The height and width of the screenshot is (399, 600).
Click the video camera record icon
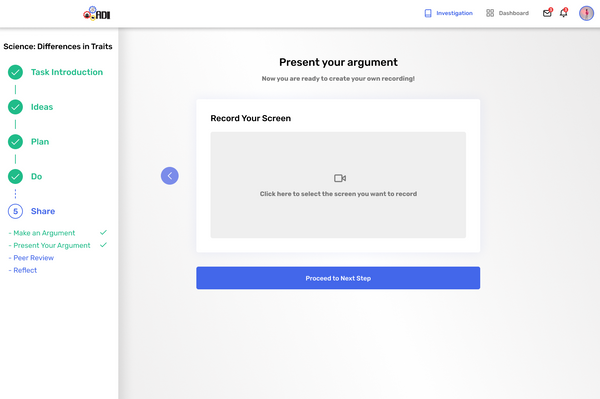[x=340, y=178]
